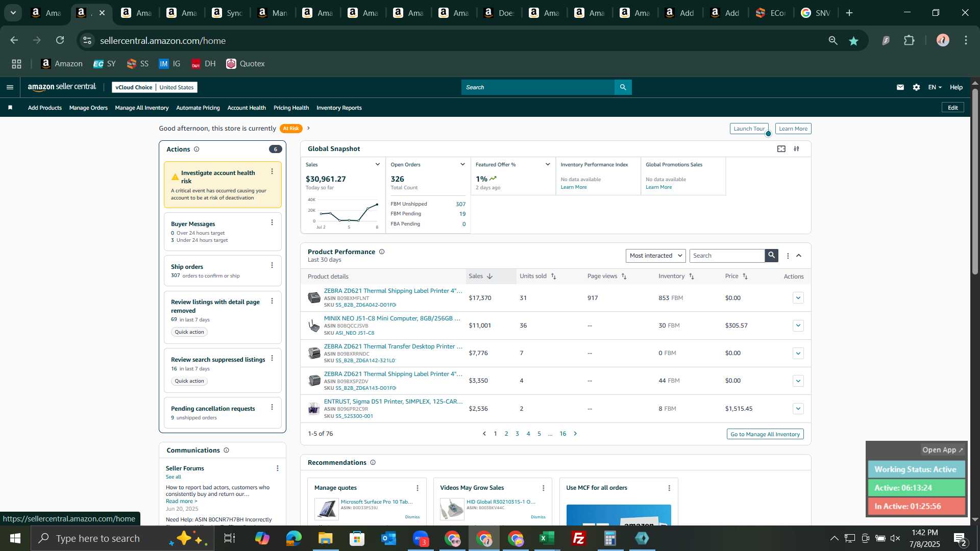
Task: Open the EN language dropdown
Action: click(935, 87)
